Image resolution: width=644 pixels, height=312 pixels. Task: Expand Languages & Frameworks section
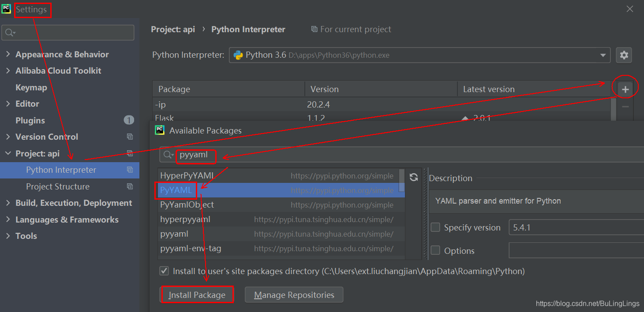pos(8,219)
